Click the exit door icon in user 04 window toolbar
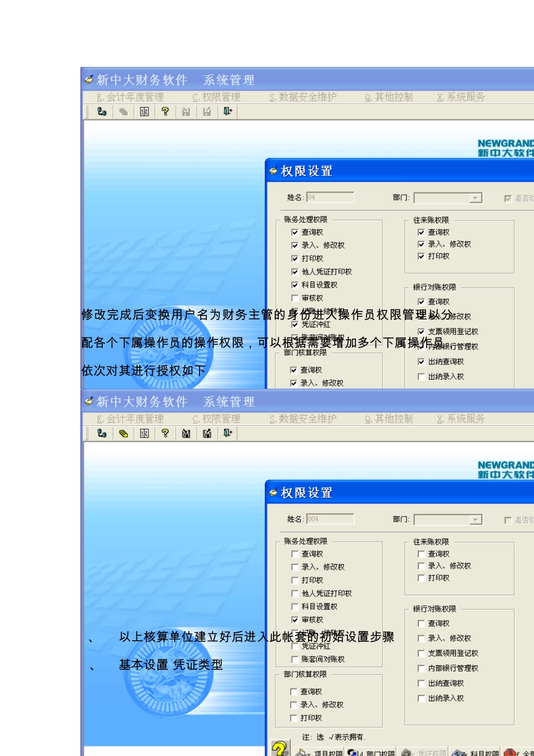The image size is (534, 756). coord(228,112)
